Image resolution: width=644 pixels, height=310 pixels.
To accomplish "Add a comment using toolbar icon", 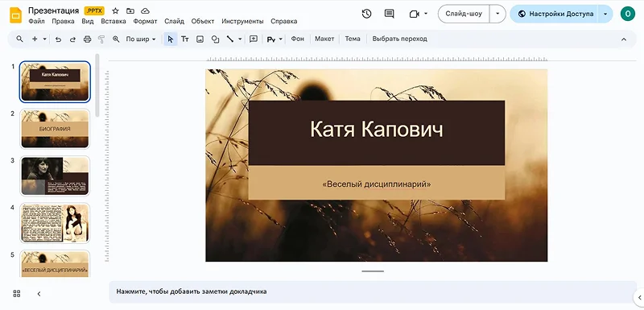I will pos(254,39).
